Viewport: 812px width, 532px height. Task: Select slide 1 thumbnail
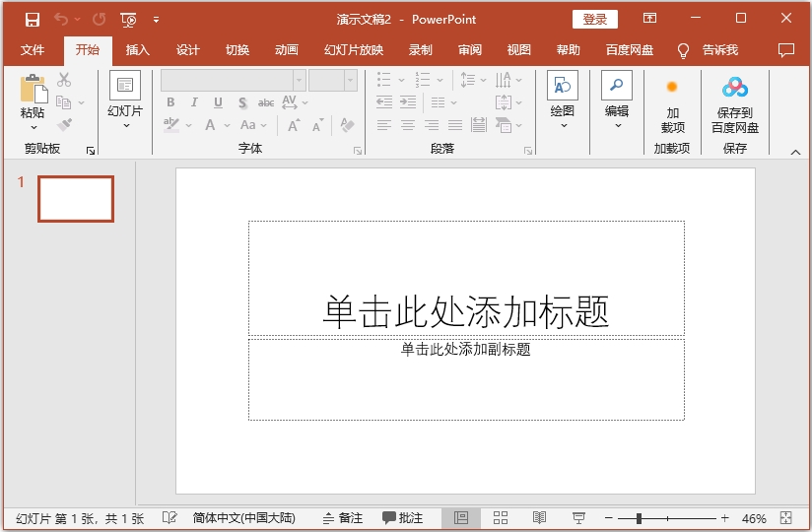(x=76, y=199)
